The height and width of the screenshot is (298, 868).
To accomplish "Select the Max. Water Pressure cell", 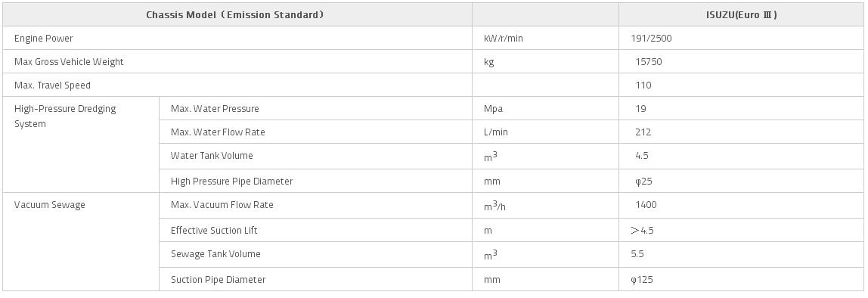I will click(x=315, y=109).
